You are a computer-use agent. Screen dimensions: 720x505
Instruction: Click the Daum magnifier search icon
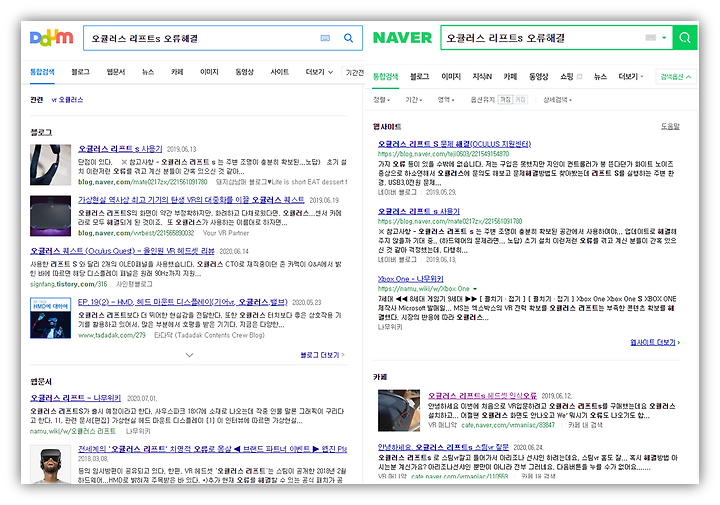point(349,38)
